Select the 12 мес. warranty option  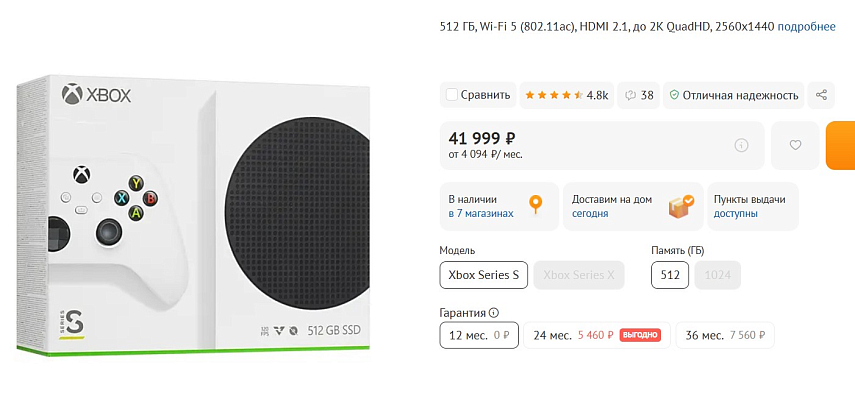coord(479,335)
